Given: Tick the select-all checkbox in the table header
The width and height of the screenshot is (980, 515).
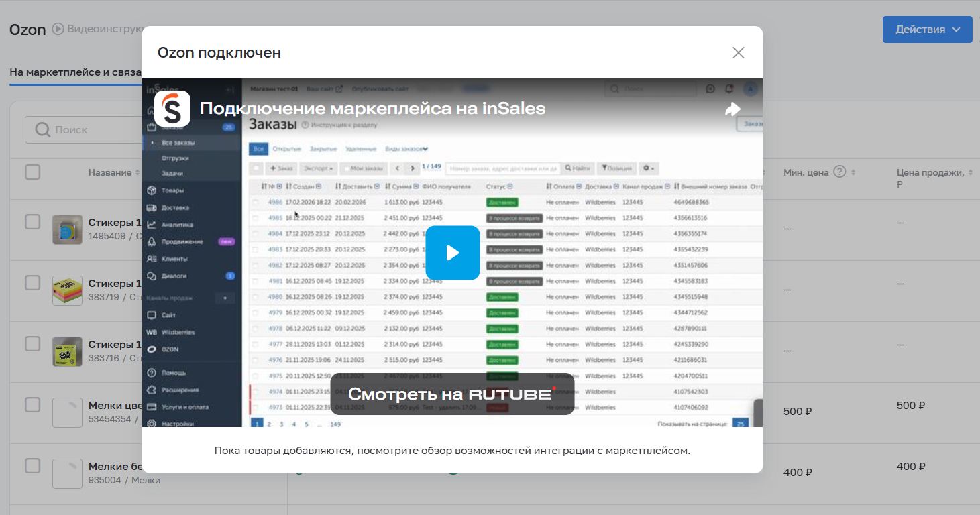Looking at the screenshot, I should 32,172.
